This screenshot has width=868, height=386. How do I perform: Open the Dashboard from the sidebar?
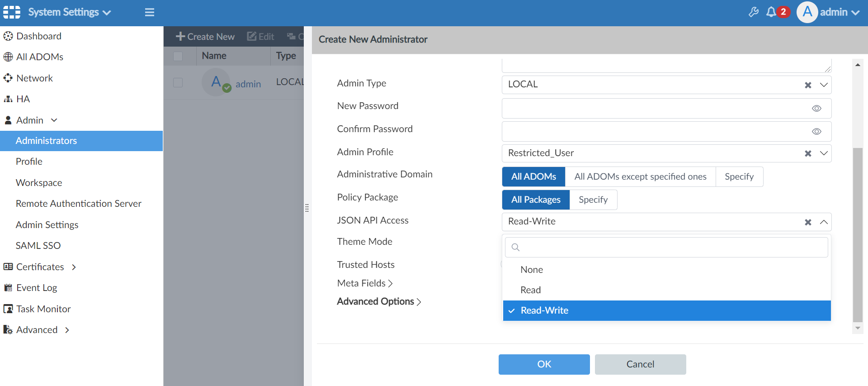click(x=38, y=36)
